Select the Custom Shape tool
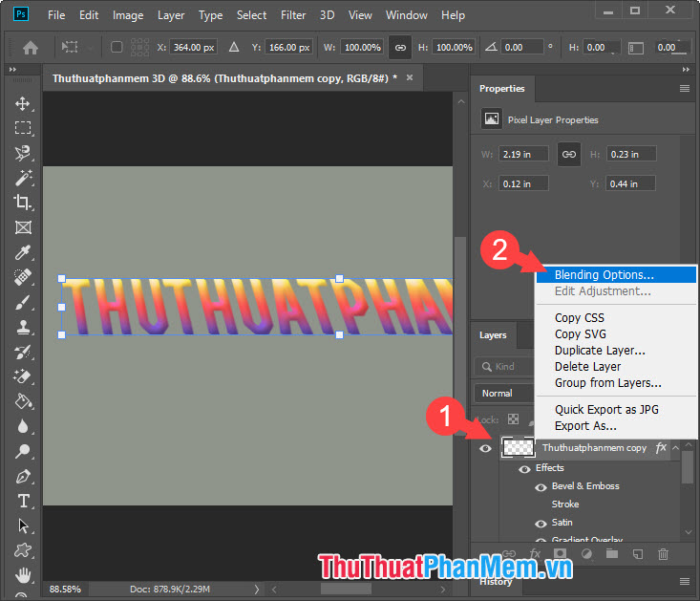The height and width of the screenshot is (601, 700). tap(23, 550)
